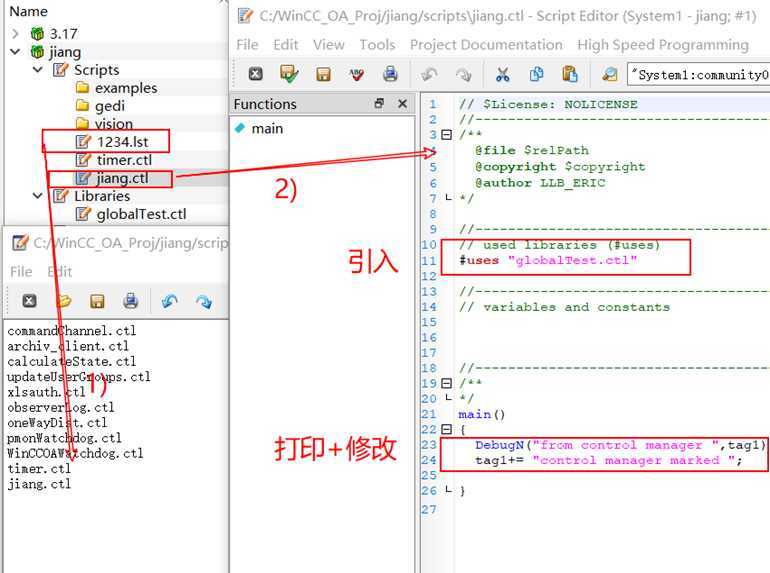Open Tools menu in Script Editor
The width and height of the screenshot is (770, 573).
pyautogui.click(x=377, y=45)
